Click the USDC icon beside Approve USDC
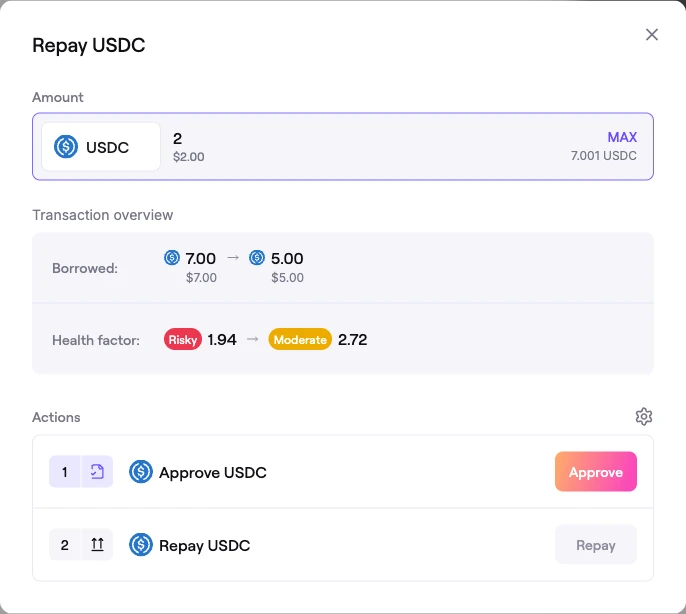686x614 pixels. pos(141,472)
